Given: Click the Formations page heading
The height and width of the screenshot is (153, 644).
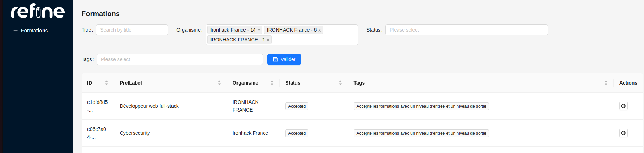Looking at the screenshot, I should click(x=100, y=14).
